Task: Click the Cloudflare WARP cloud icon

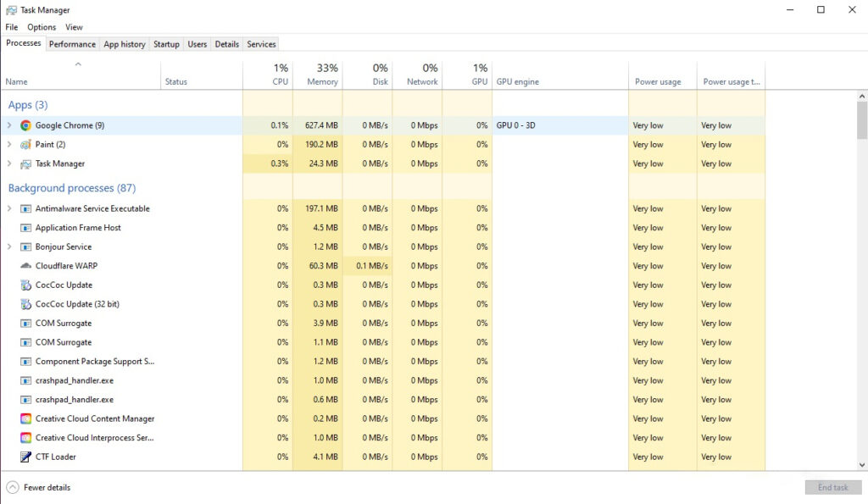Action: pyautogui.click(x=28, y=265)
